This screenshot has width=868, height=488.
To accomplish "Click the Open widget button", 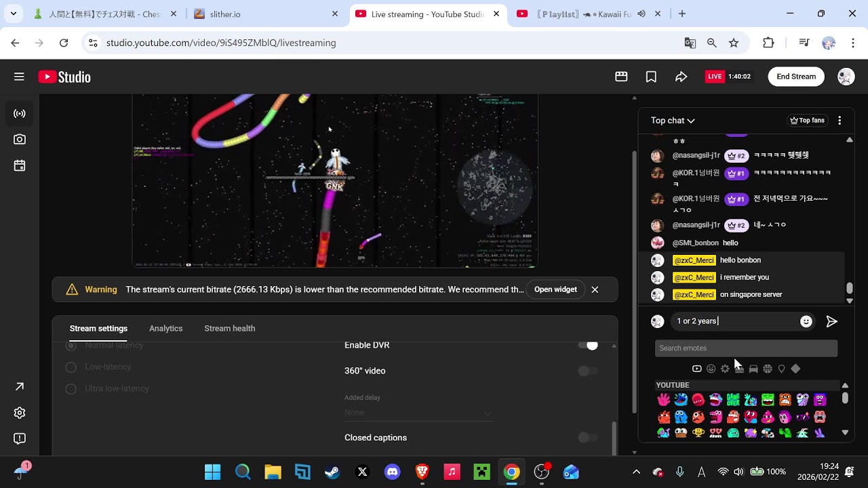I will tap(555, 289).
